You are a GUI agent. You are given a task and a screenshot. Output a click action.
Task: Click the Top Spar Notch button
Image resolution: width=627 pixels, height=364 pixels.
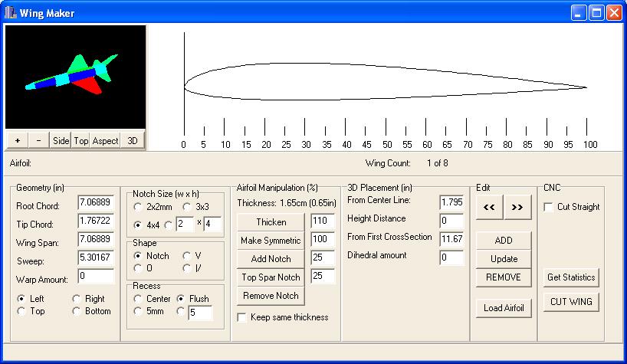pyautogui.click(x=271, y=277)
